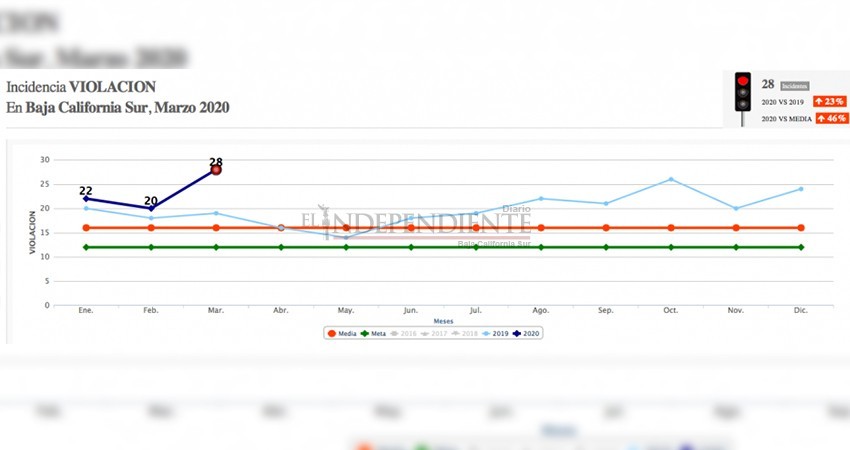Select the October 2019 peak data point

[x=671, y=179]
